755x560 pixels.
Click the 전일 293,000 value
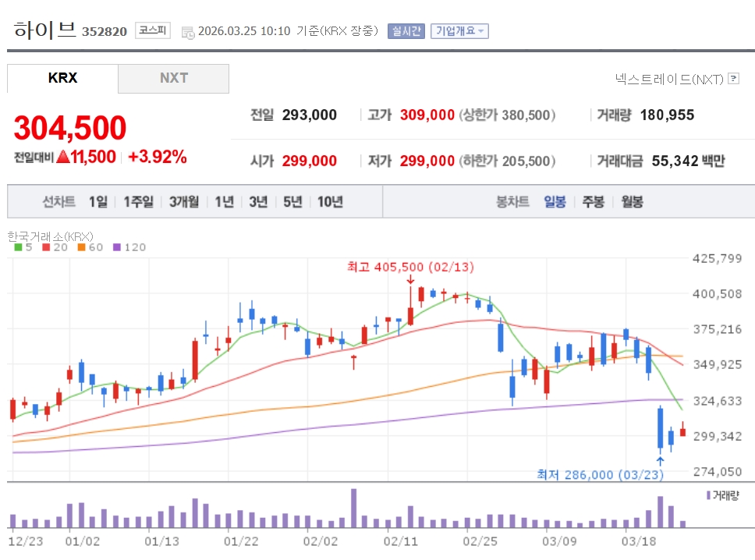pos(309,115)
